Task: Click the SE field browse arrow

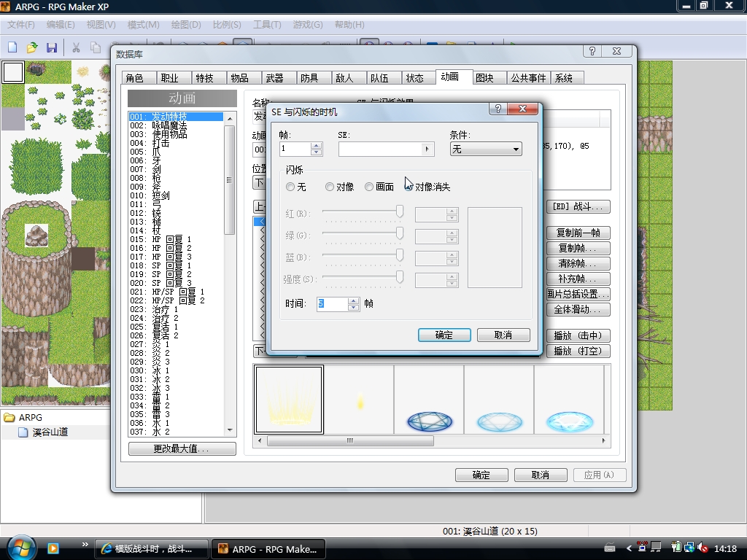Action: pyautogui.click(x=427, y=149)
